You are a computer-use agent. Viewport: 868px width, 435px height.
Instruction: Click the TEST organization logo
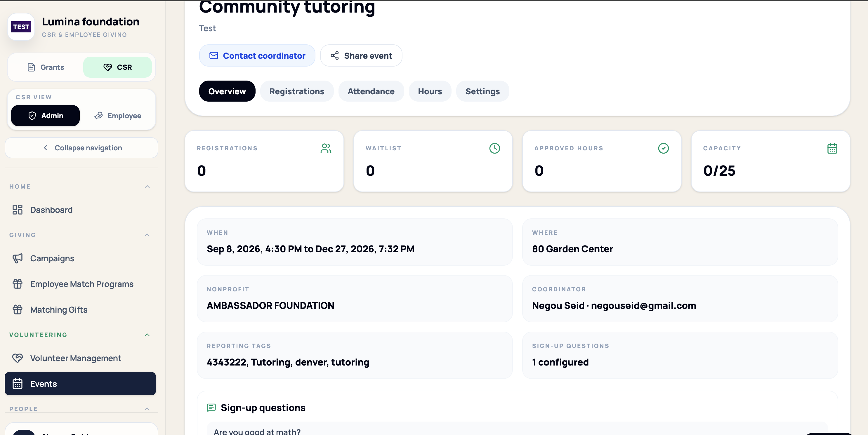(x=21, y=27)
